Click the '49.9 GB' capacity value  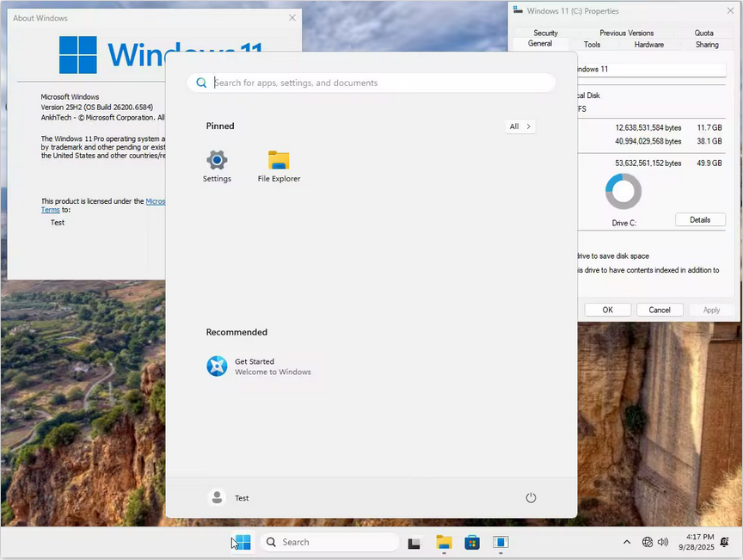(x=709, y=163)
